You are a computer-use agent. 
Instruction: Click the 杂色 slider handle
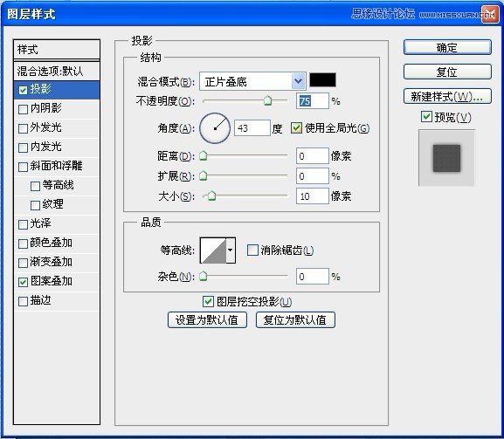pyautogui.click(x=204, y=276)
